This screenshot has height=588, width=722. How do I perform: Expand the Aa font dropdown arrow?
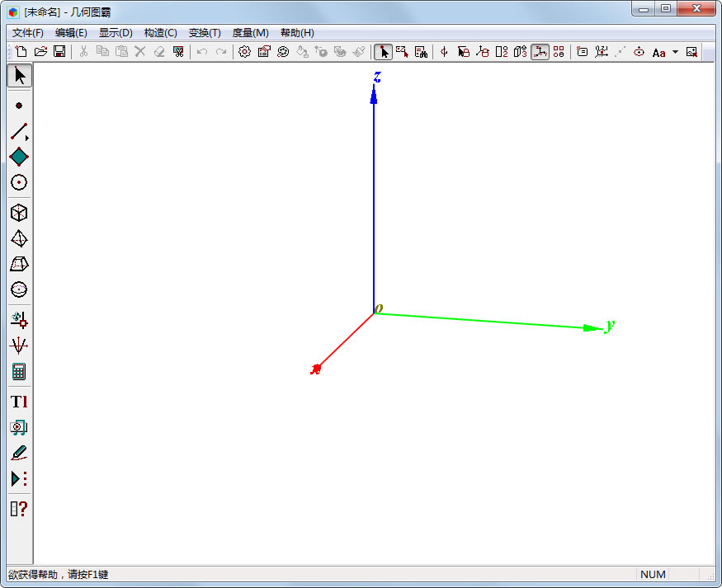tap(675, 52)
